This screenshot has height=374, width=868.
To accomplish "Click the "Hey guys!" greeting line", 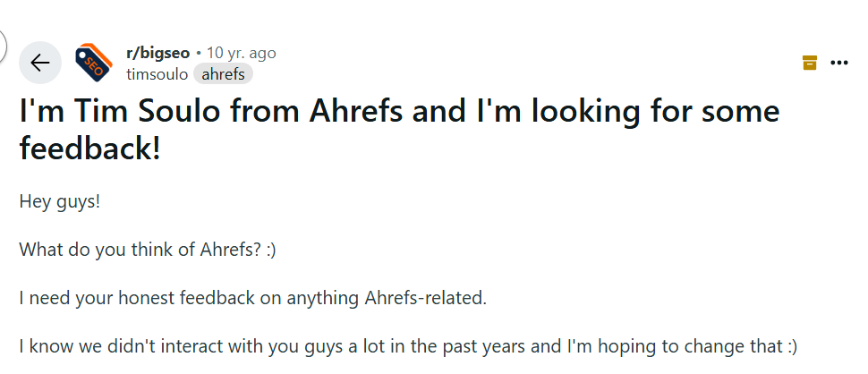I will point(60,201).
